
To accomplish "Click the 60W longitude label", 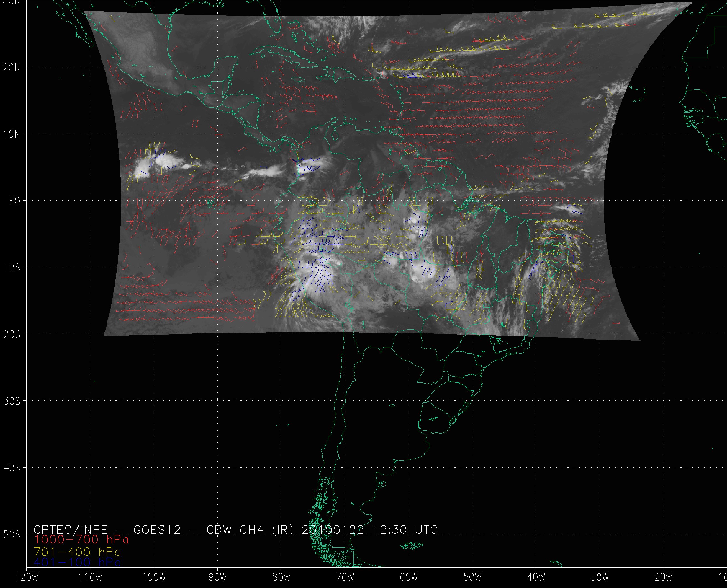I will 409,577.
